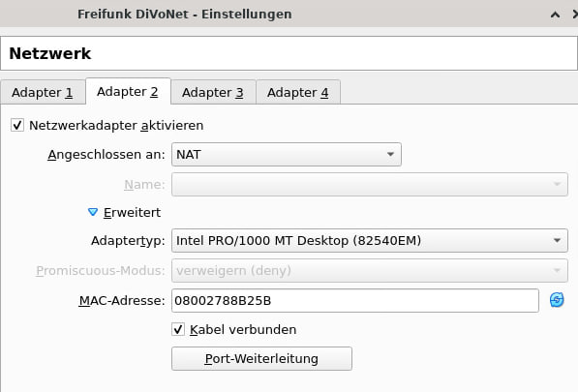
Task: Roll up window with title bar arrow
Action: pyautogui.click(x=555, y=15)
